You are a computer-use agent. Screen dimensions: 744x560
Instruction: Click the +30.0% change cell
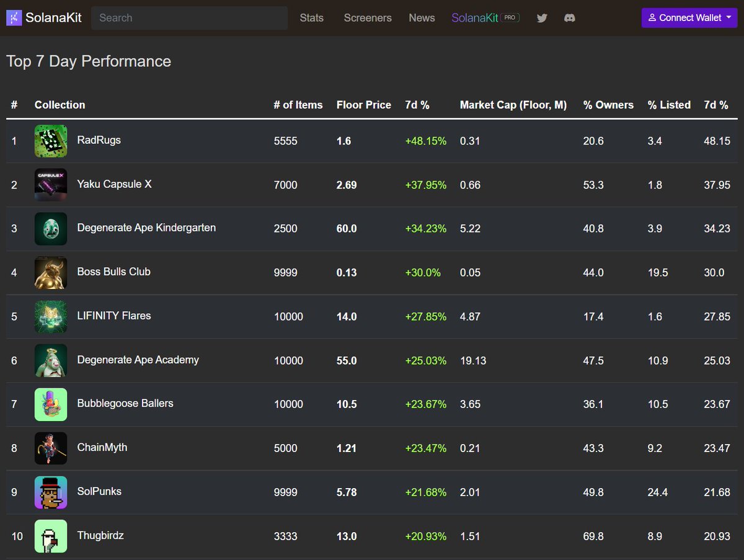point(423,273)
